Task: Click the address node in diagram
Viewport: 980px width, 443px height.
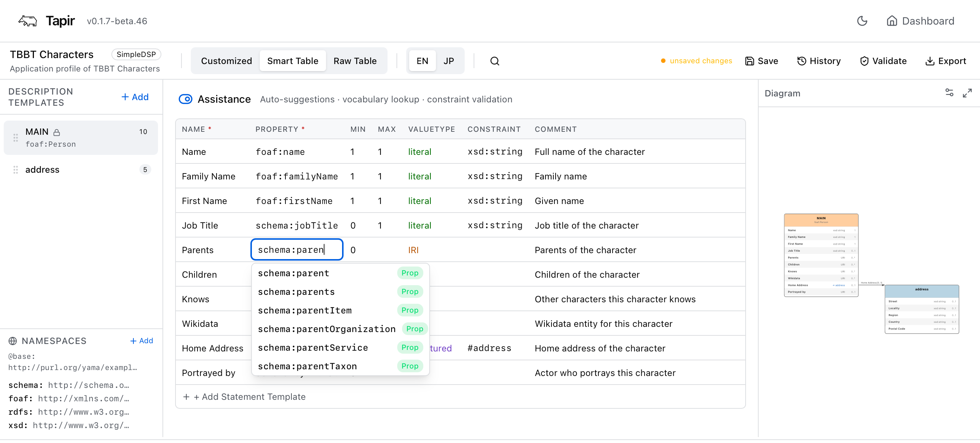Action: point(921,309)
